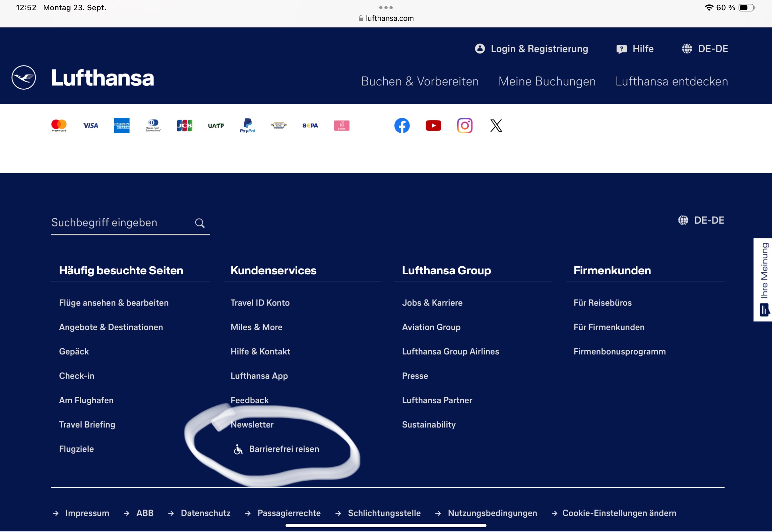This screenshot has height=532, width=772.
Task: Click Cookie-Einstellungen ändern
Action: pos(619,513)
